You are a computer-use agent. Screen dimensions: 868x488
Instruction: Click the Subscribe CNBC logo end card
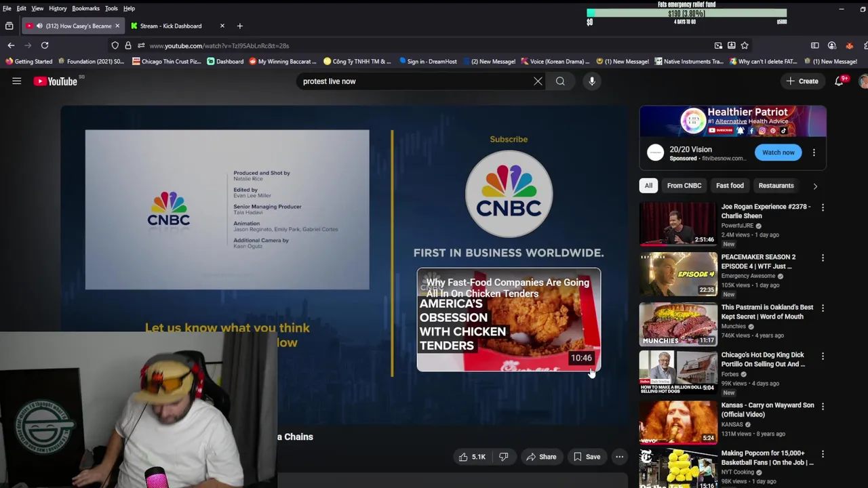coord(509,194)
